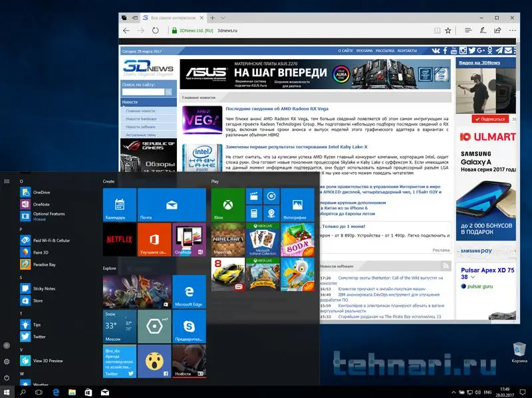The width and height of the screenshot is (532, 398).
Task: Open the Movies & TV small tile
Action: tap(254, 196)
